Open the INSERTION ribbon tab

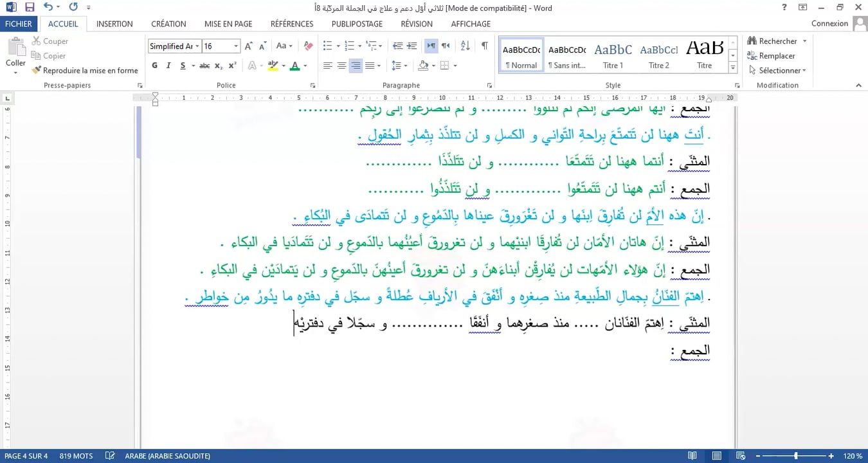[x=114, y=24]
